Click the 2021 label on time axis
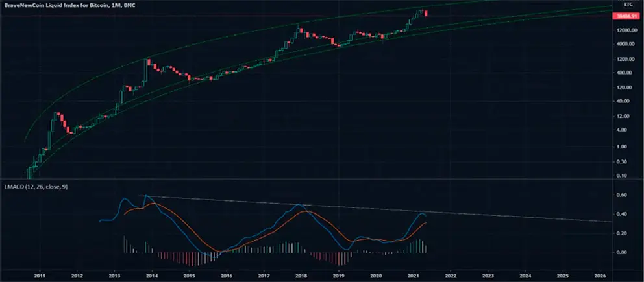 [414, 276]
